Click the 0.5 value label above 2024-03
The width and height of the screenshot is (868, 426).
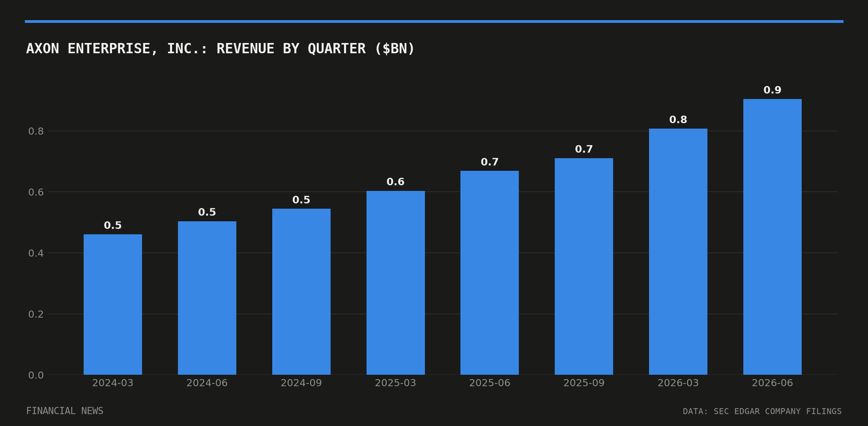[x=113, y=225]
